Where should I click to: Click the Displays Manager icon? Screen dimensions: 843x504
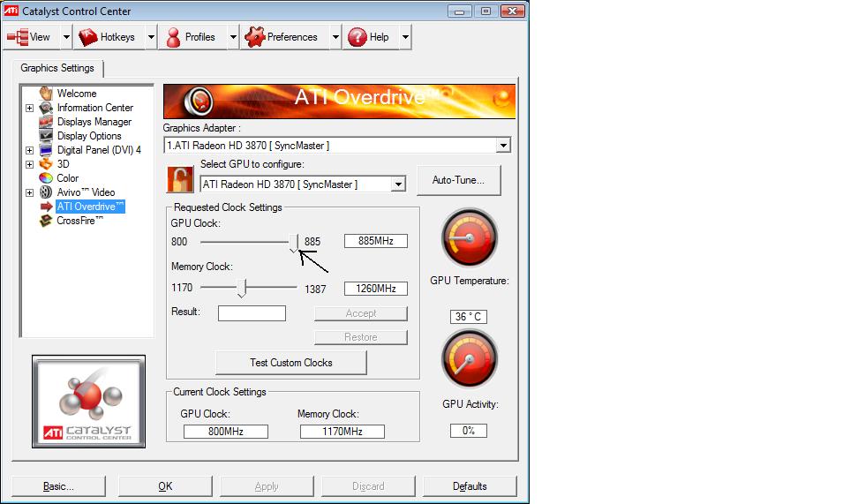(x=46, y=122)
